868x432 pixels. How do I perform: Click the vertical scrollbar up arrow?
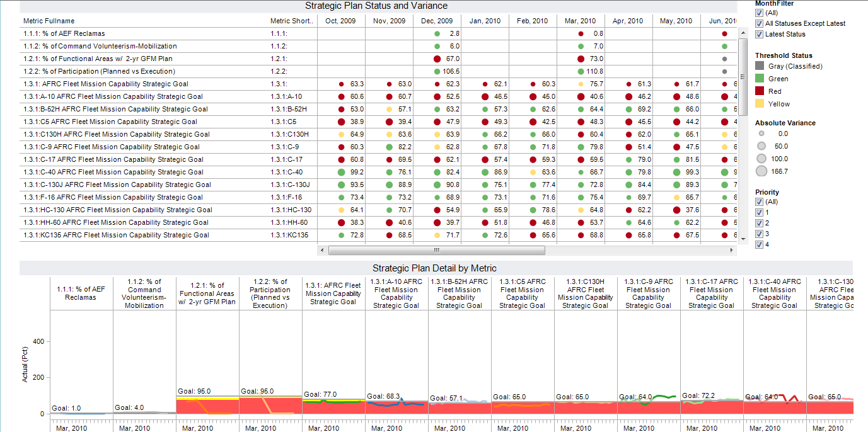[742, 33]
